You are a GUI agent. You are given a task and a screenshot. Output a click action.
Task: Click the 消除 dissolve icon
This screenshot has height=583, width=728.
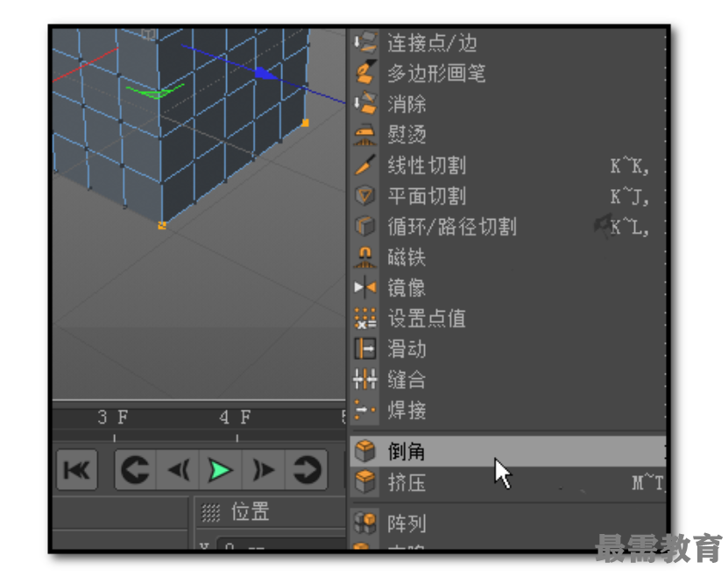(x=365, y=103)
